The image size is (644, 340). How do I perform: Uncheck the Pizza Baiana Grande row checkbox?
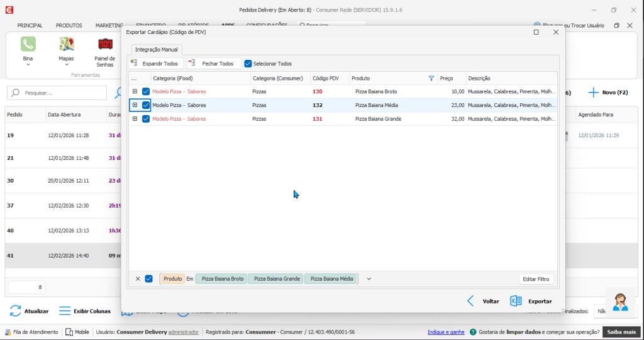(146, 119)
